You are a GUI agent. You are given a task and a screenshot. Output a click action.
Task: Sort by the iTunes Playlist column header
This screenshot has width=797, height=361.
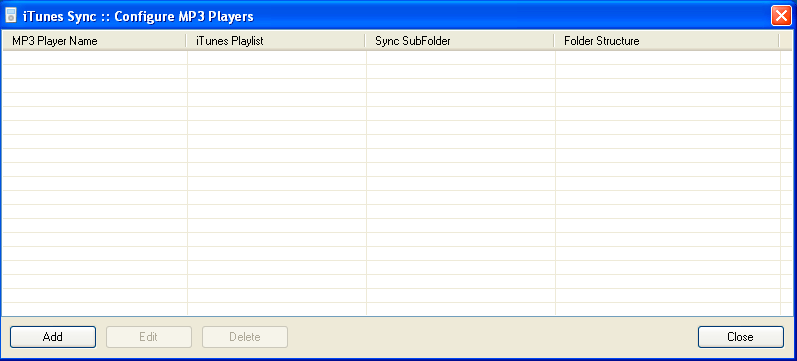[275, 41]
